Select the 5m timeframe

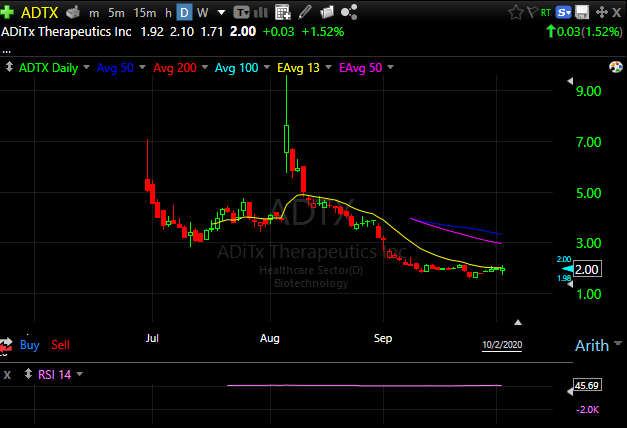click(x=118, y=13)
